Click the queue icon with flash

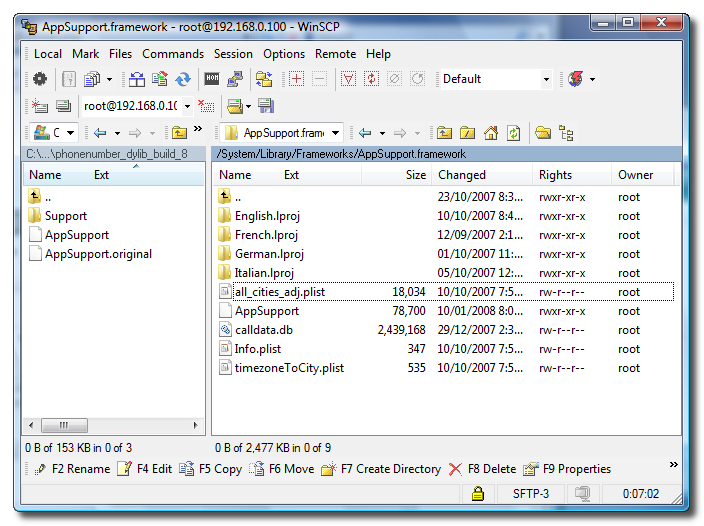[x=576, y=79]
